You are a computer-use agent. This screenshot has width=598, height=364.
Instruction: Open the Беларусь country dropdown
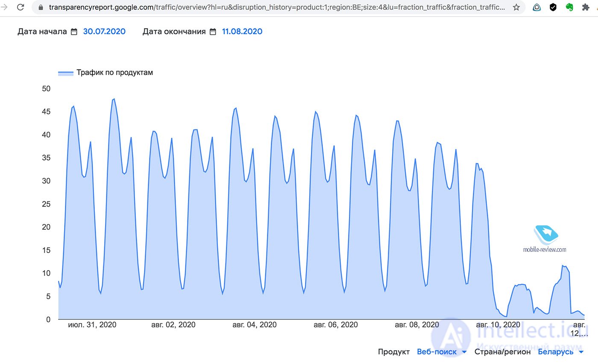tap(560, 352)
